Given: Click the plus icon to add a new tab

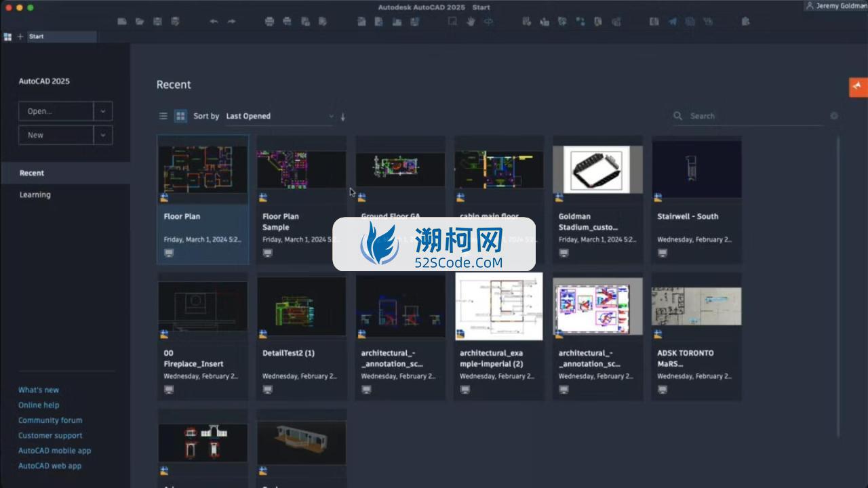Looking at the screenshot, I should pyautogui.click(x=20, y=37).
